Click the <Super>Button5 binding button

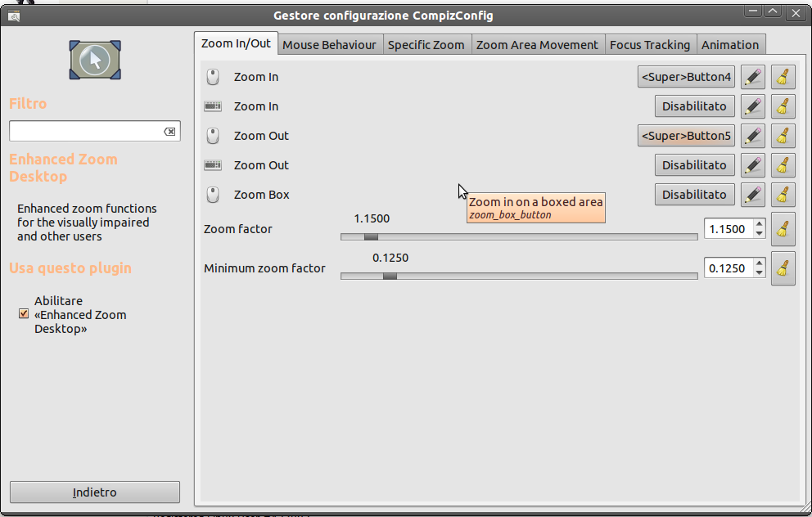pos(686,136)
